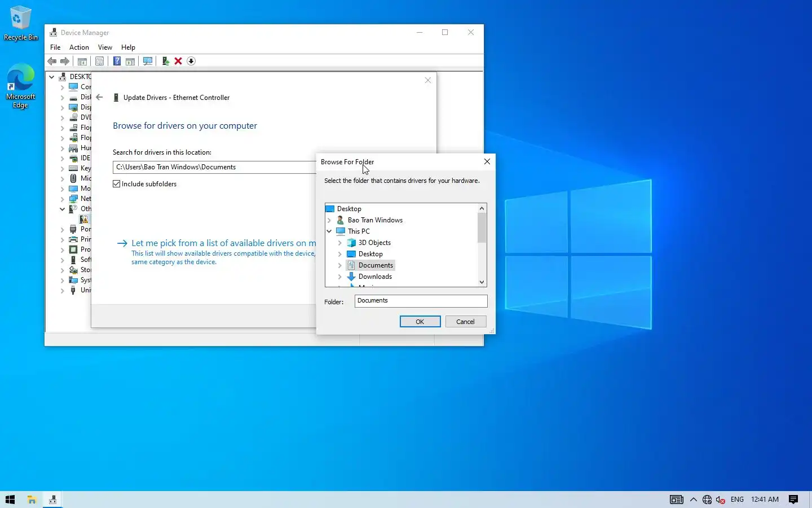Select Desktop under This PC in tree
This screenshot has width=812, height=508.
point(370,254)
